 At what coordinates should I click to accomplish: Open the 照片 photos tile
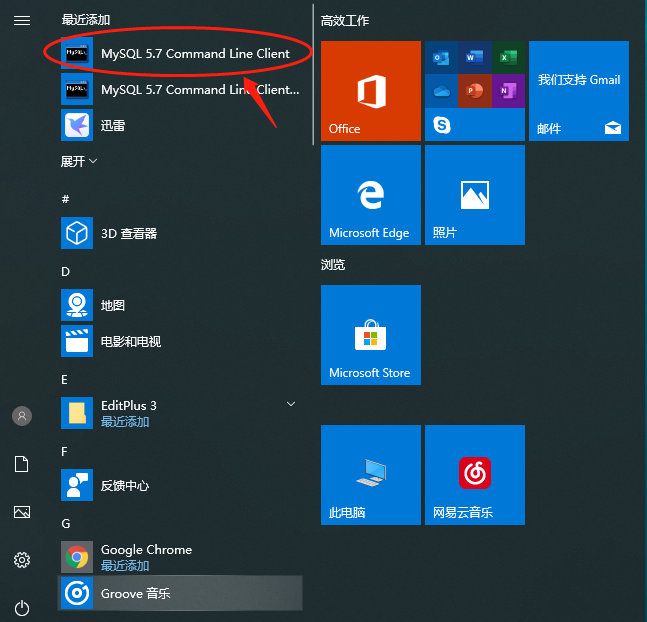[475, 195]
